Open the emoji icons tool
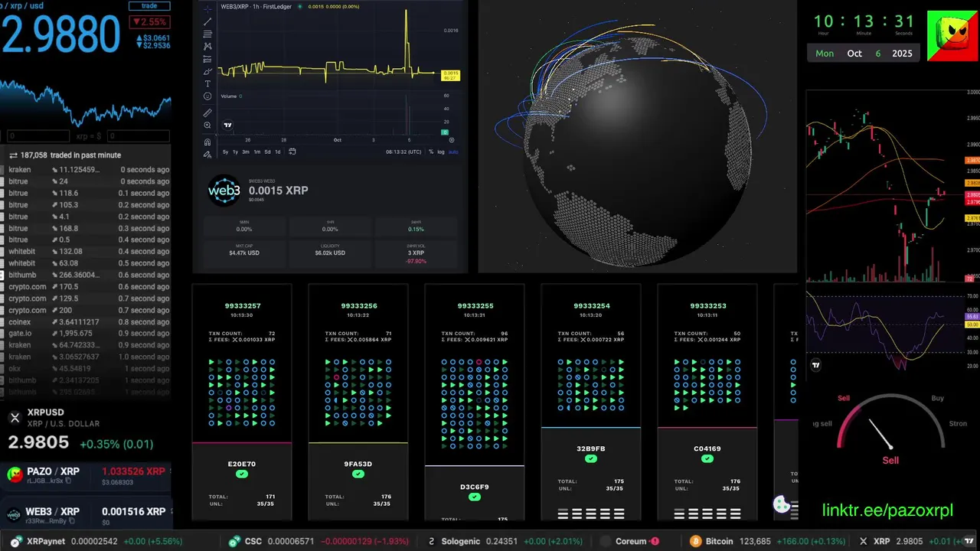980x551 pixels. (x=207, y=96)
